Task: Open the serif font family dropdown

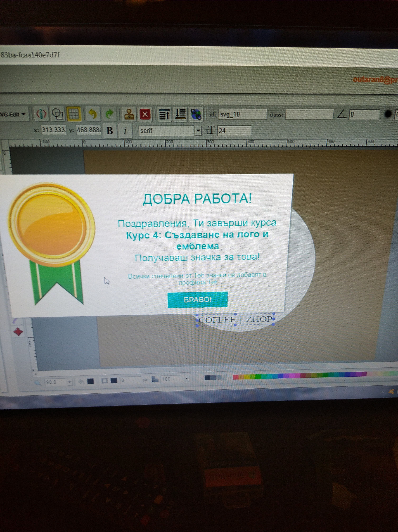Action: pos(198,131)
